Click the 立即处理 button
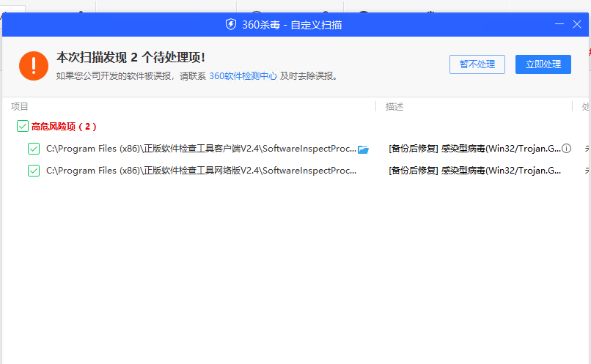Image resolution: width=591 pixels, height=364 pixels. pos(543,64)
